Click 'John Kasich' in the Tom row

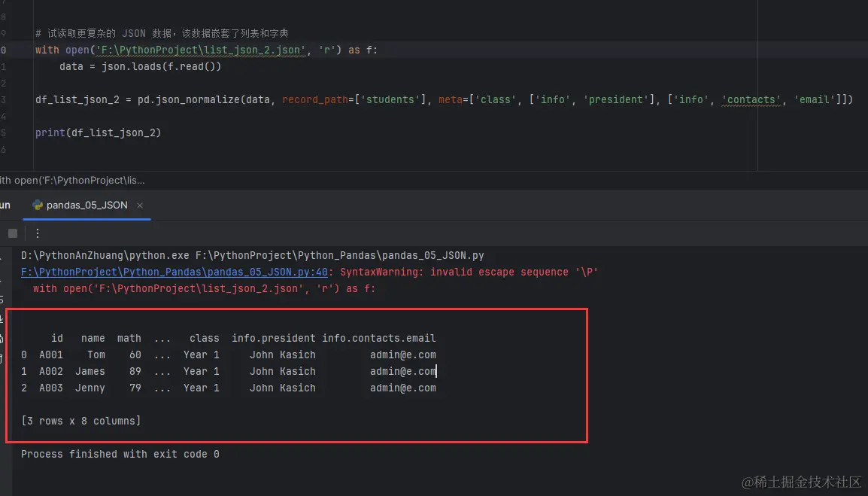(x=282, y=355)
